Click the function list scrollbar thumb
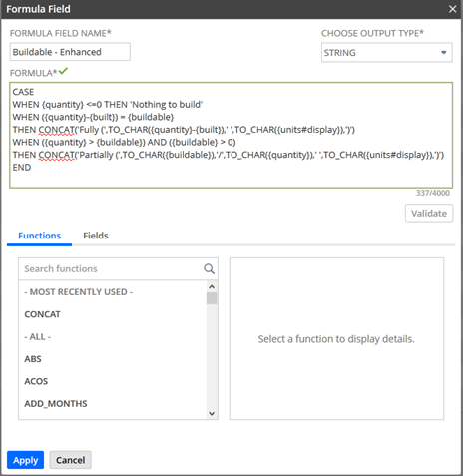 point(212,298)
